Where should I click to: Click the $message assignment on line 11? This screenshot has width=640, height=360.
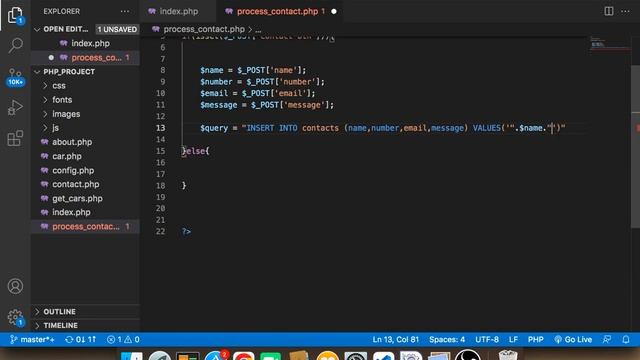267,105
